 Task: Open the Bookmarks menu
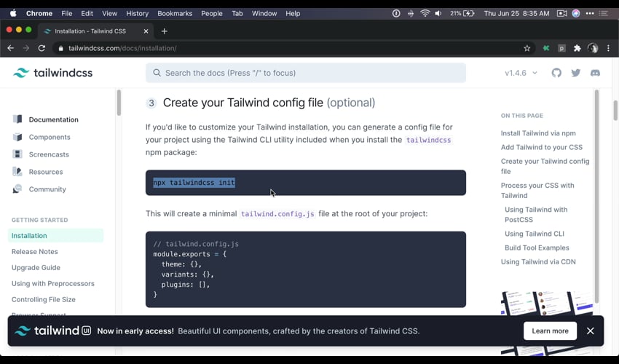pyautogui.click(x=175, y=13)
